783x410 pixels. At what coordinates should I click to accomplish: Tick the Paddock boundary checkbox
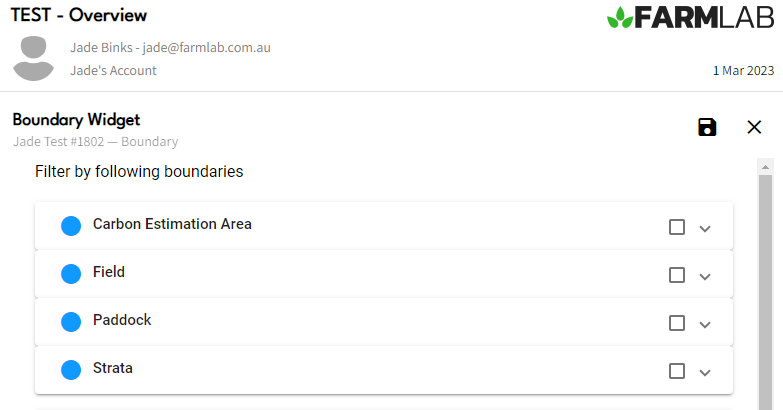point(677,323)
